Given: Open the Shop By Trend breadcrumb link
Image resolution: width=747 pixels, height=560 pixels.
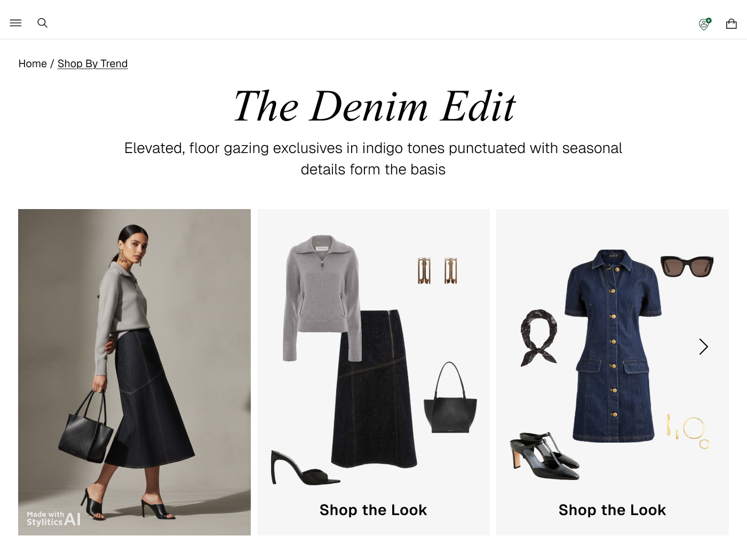Looking at the screenshot, I should [x=92, y=63].
